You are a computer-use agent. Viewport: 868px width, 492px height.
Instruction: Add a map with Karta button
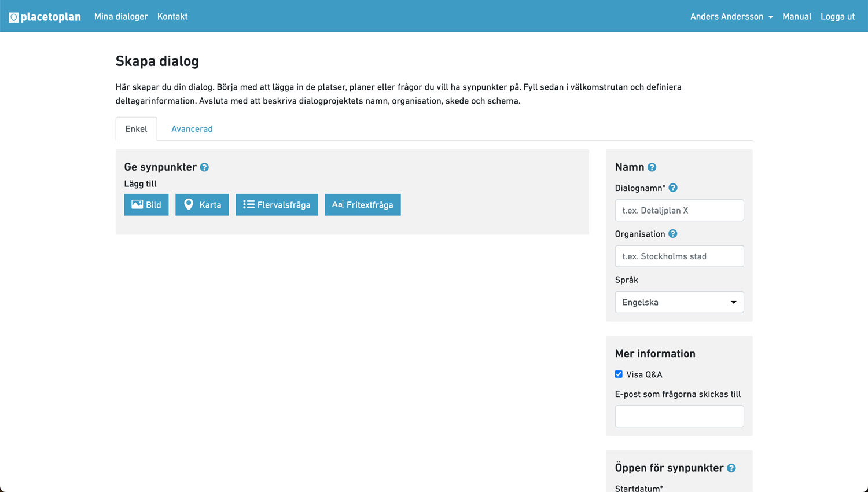[202, 205]
